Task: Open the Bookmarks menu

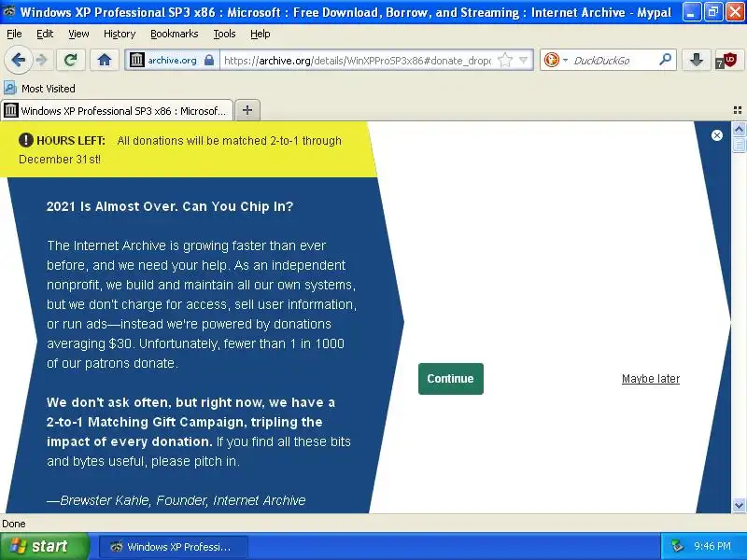Action: pyautogui.click(x=175, y=34)
